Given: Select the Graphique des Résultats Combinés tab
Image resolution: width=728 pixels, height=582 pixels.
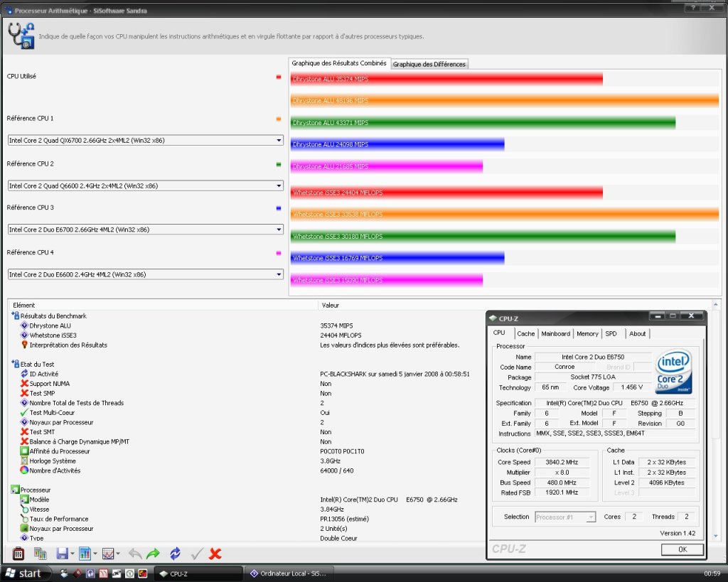Looking at the screenshot, I should 339,63.
